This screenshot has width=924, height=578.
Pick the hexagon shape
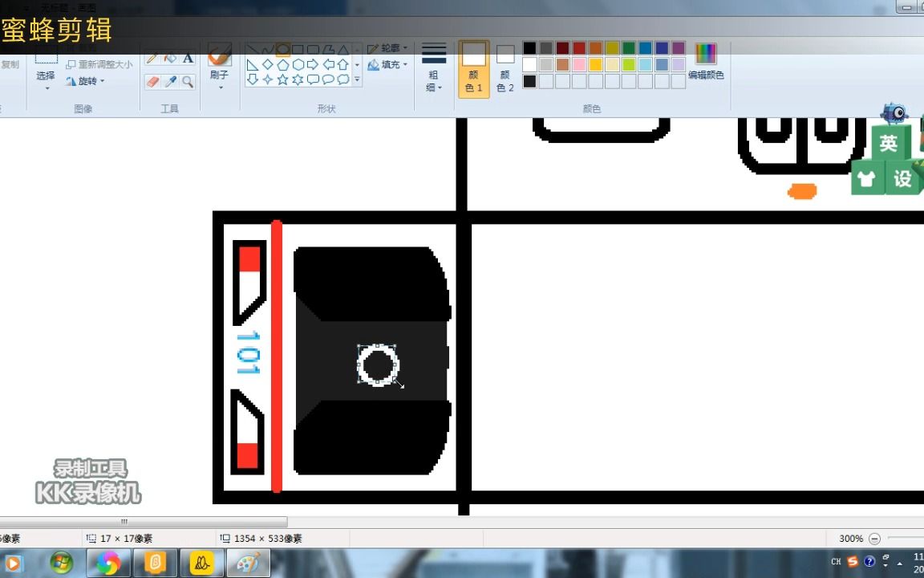[x=298, y=64]
